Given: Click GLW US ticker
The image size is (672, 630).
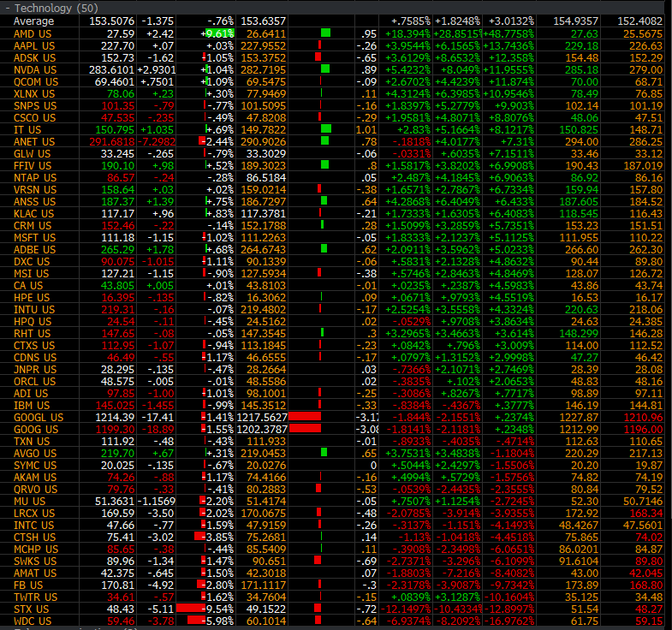Looking at the screenshot, I should click(33, 154).
